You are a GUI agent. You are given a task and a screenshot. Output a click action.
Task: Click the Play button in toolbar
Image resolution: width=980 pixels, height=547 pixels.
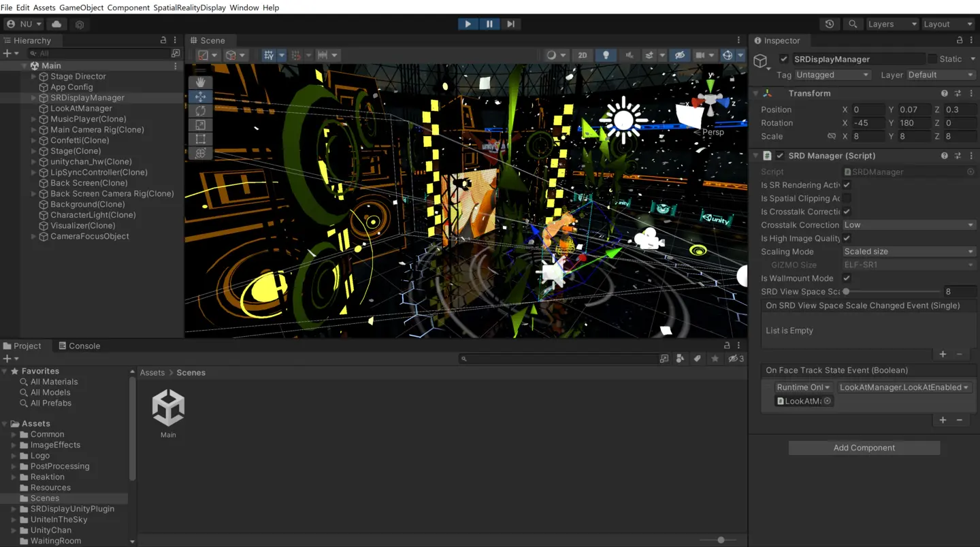pos(468,24)
